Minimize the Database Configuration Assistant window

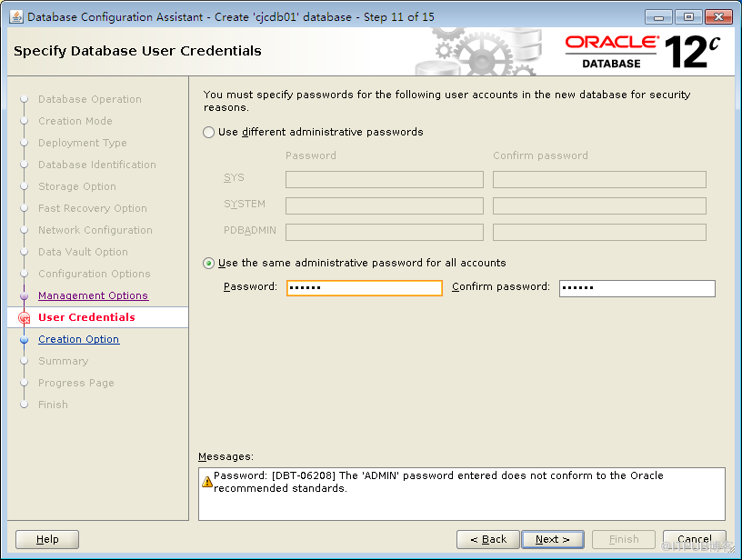tap(658, 17)
